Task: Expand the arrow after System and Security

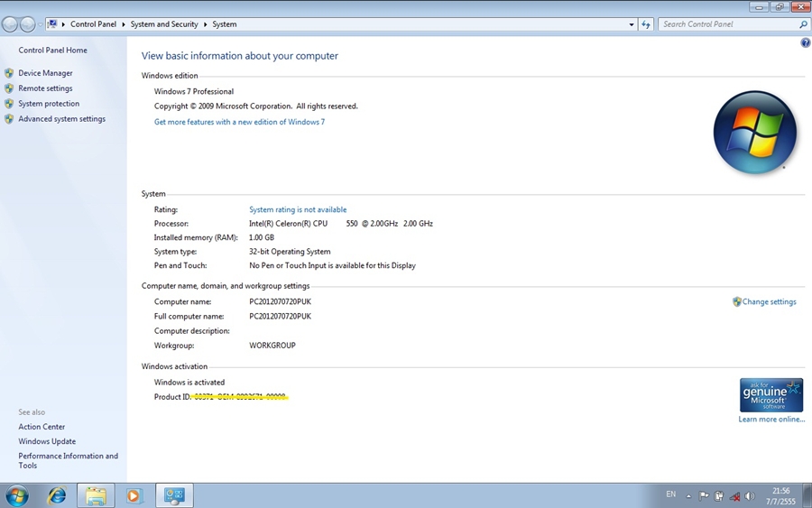Action: [x=205, y=24]
